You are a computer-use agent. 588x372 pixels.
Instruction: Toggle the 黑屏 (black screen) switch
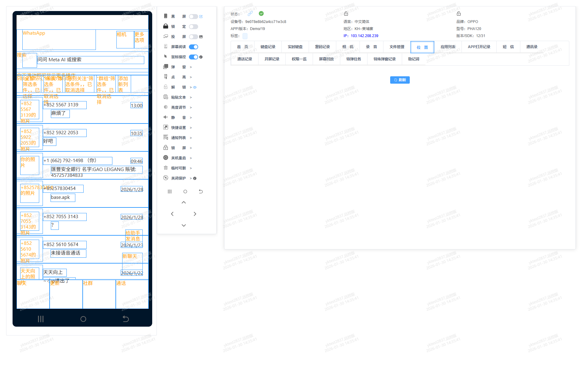[193, 17]
